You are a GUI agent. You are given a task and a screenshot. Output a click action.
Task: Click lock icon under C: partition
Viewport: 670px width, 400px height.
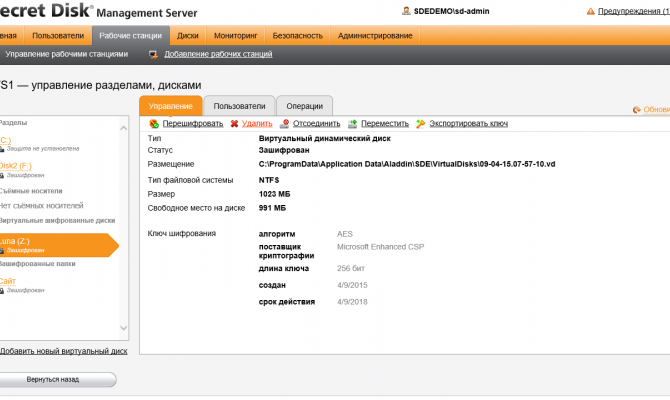2,149
